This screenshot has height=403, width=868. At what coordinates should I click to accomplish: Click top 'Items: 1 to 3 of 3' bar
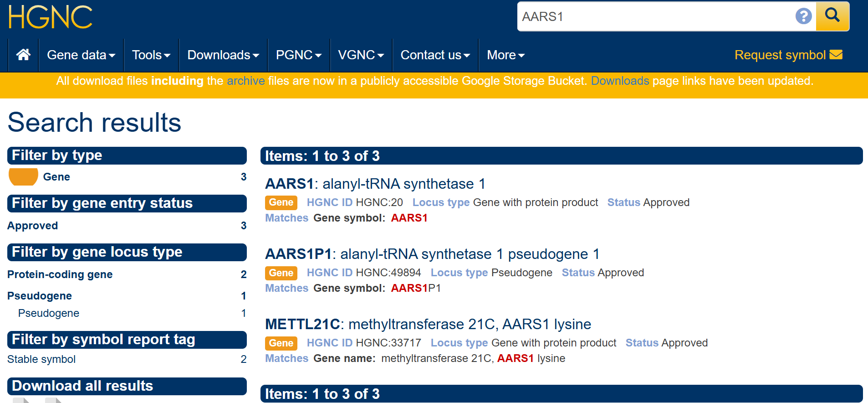[562, 156]
